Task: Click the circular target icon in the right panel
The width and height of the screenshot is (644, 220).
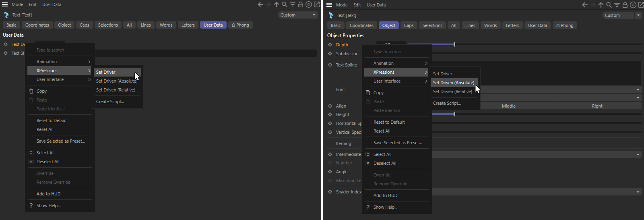Action: point(633,5)
